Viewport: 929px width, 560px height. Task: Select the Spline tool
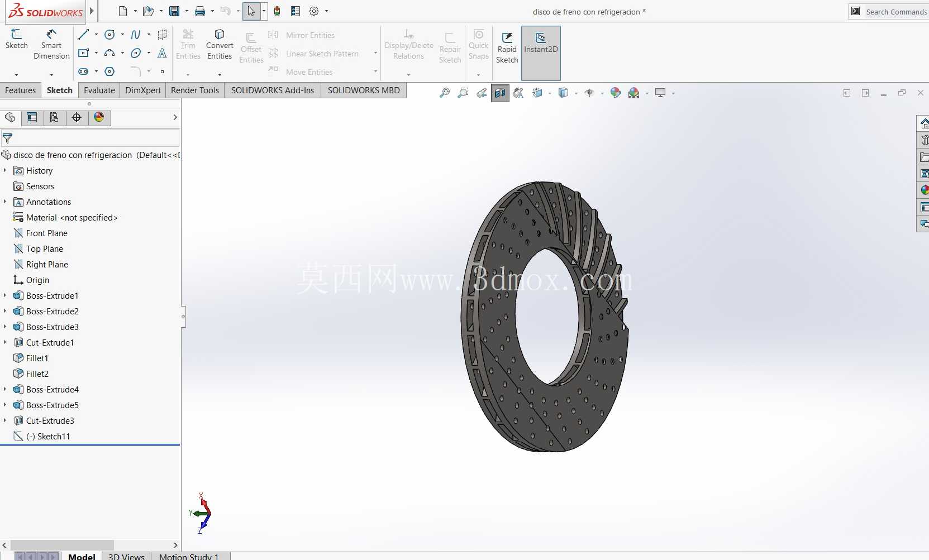pyautogui.click(x=136, y=35)
